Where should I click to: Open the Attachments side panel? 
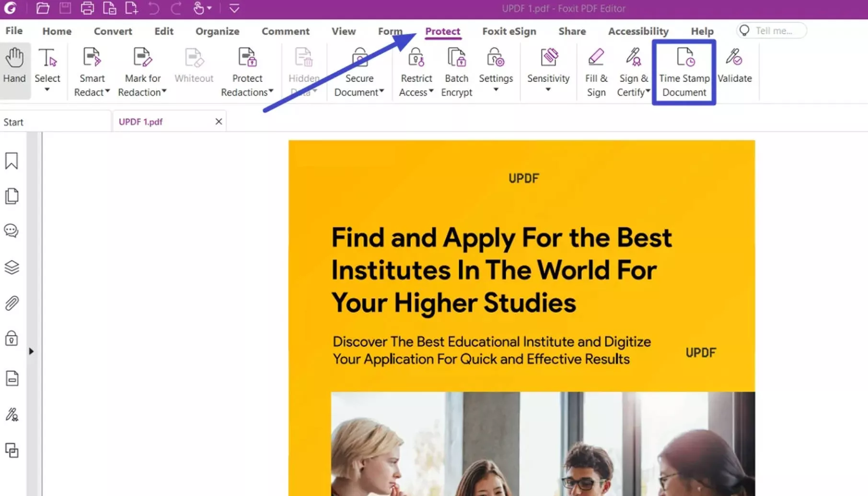tap(12, 303)
